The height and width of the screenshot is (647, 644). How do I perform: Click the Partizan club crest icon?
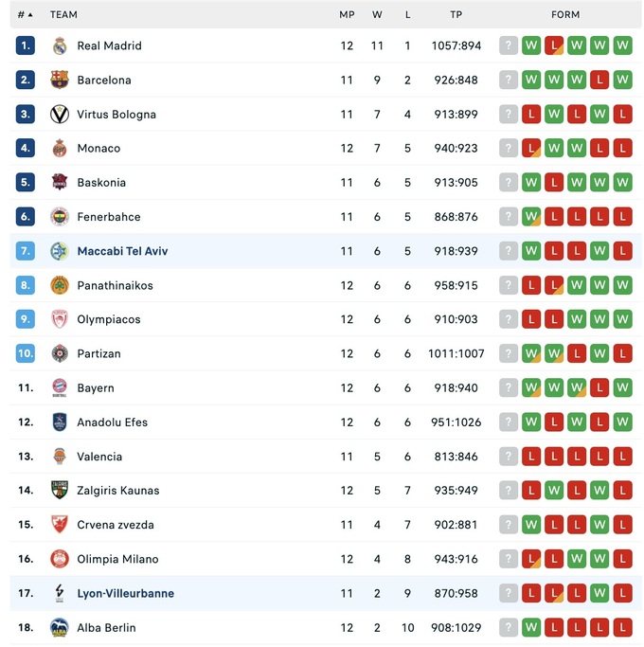click(60, 353)
